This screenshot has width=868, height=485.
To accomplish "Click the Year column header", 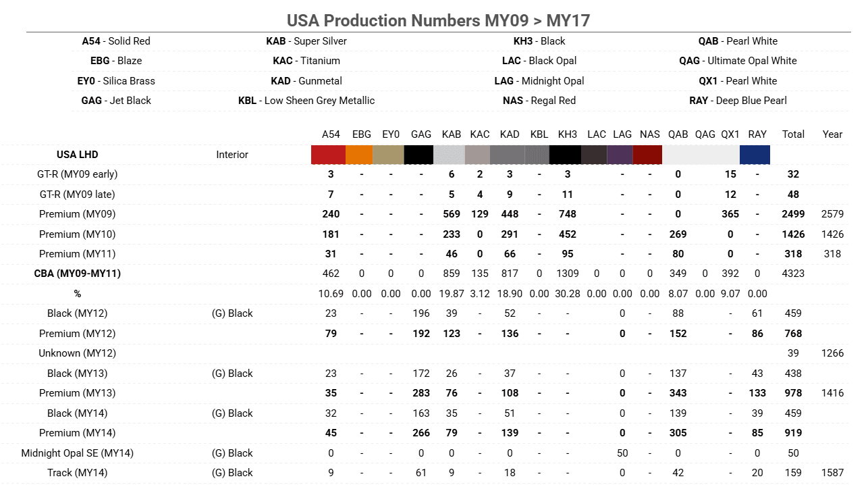I will click(x=832, y=134).
